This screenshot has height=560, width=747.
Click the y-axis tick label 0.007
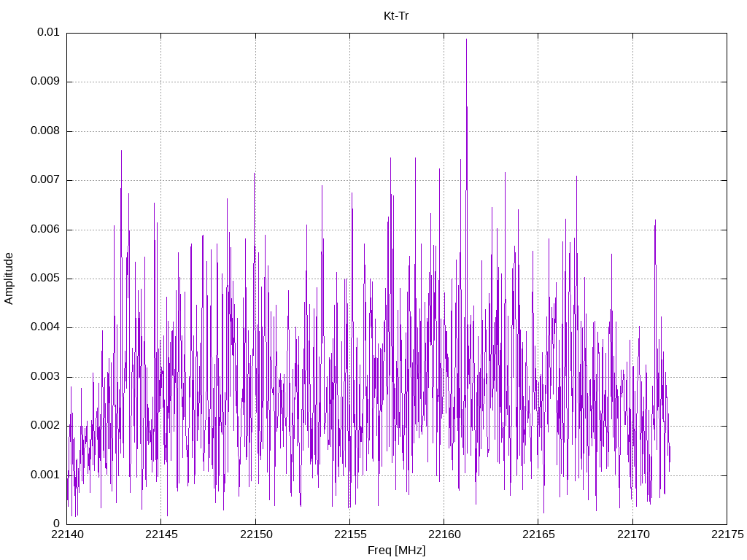click(x=44, y=180)
